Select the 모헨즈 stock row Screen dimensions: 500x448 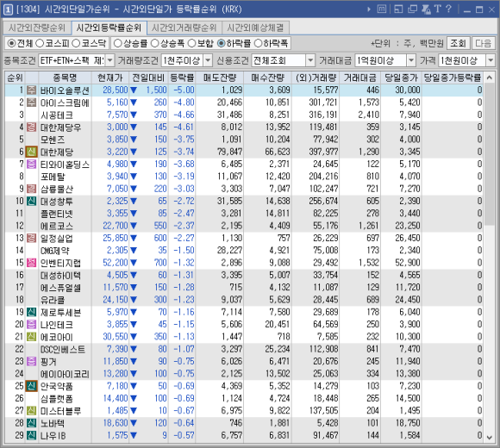244,140
